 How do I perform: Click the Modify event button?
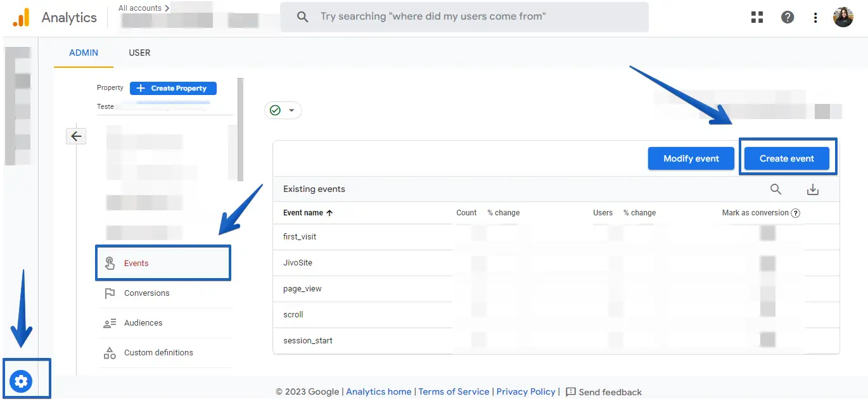pos(691,158)
